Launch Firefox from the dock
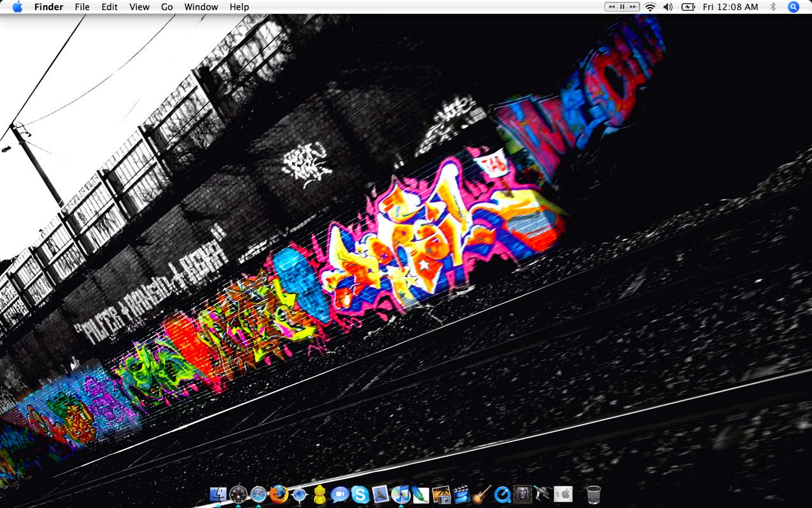The width and height of the screenshot is (812, 508). click(x=278, y=494)
